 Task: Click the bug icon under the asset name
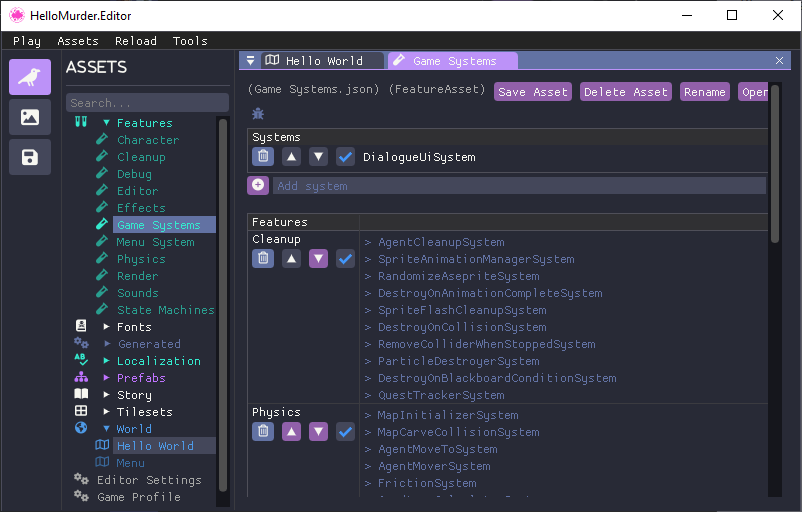tap(257, 114)
